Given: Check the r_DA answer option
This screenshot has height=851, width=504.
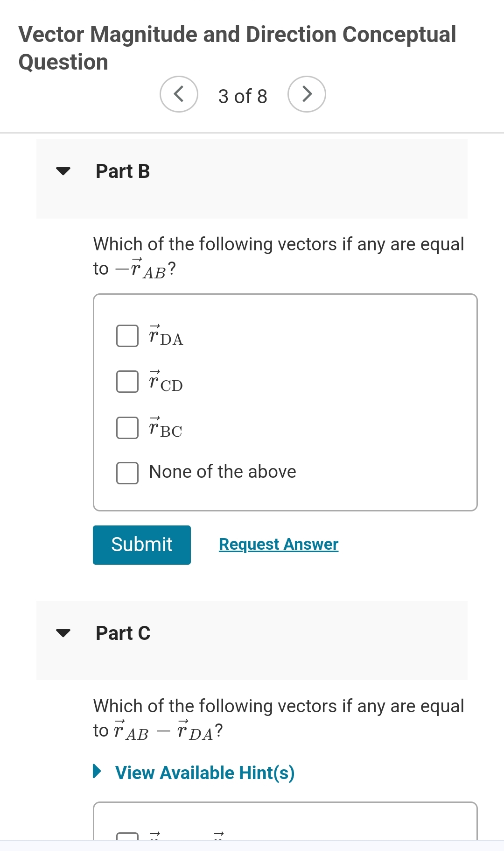Looking at the screenshot, I should click(126, 335).
